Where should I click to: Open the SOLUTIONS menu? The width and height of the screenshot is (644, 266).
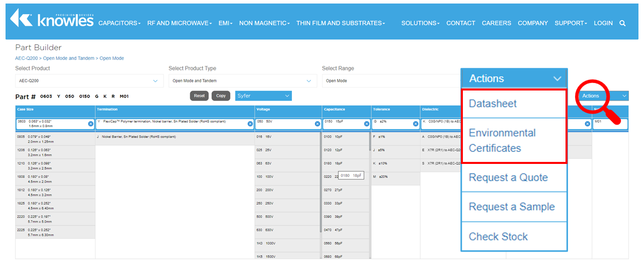[x=420, y=23]
